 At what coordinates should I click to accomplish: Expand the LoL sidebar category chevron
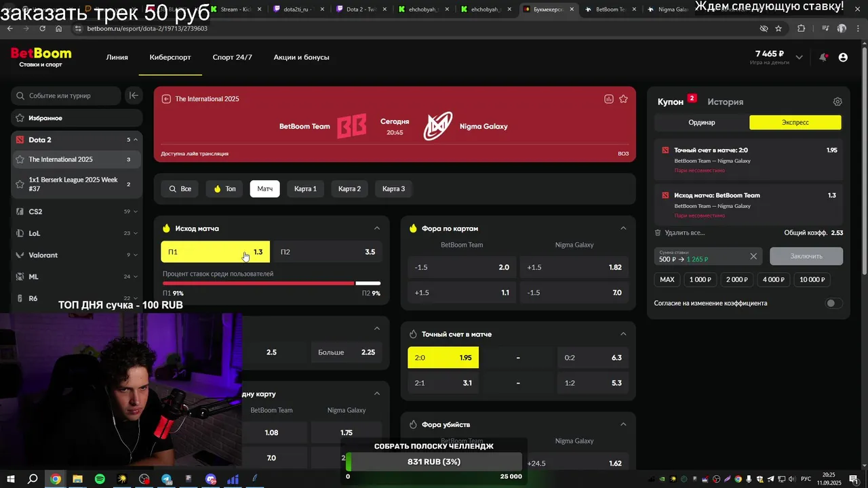point(136,233)
